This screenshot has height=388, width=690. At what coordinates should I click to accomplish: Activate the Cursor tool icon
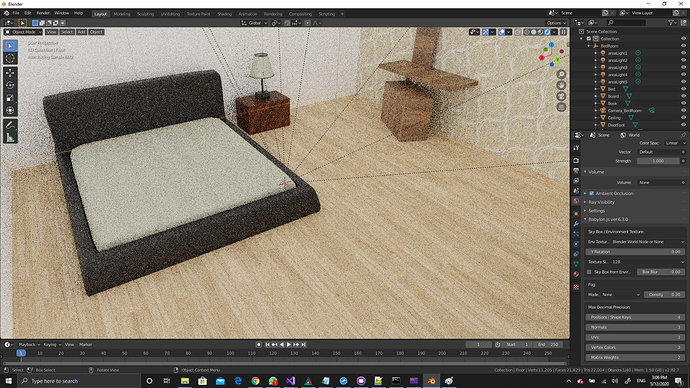tap(10, 58)
